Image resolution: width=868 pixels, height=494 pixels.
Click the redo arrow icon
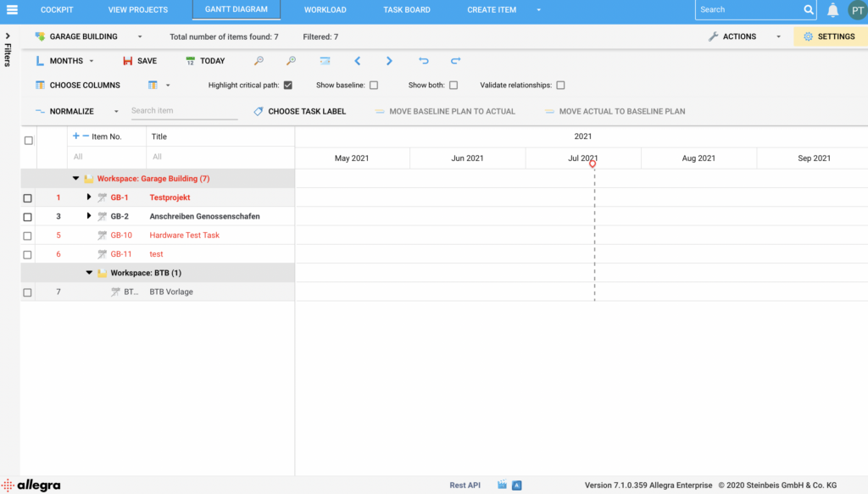click(455, 61)
